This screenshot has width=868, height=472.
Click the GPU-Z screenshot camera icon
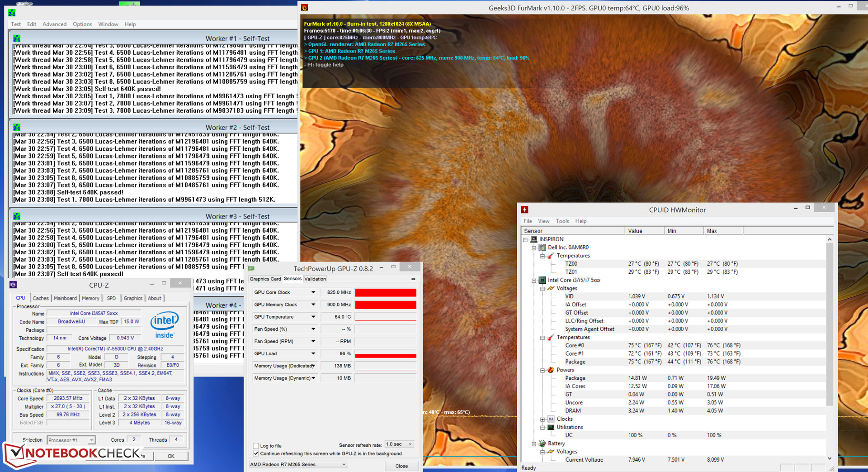click(413, 279)
